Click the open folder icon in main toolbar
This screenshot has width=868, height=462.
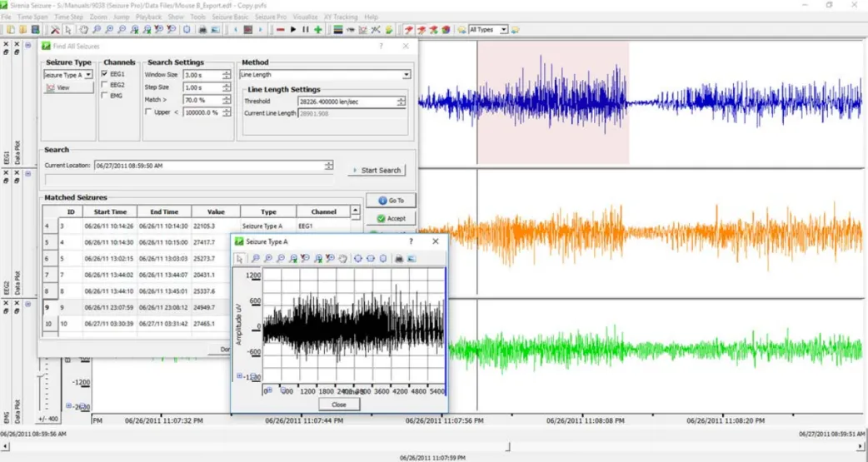pyautogui.click(x=23, y=30)
